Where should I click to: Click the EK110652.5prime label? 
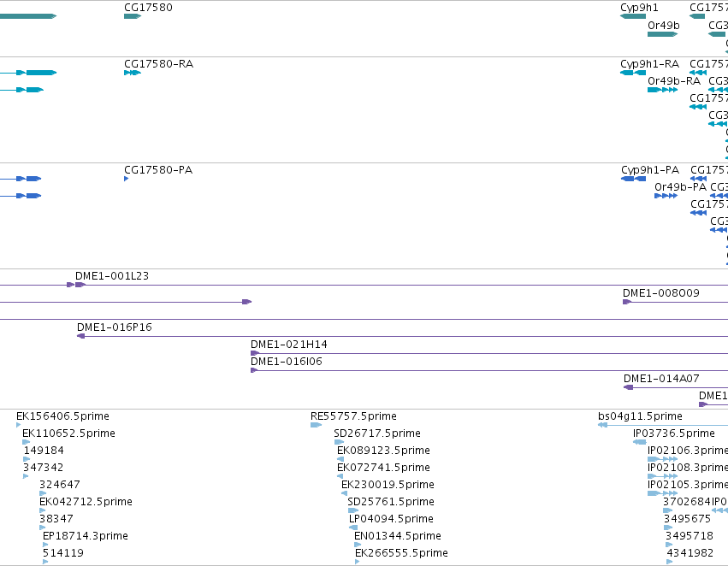coord(68,433)
